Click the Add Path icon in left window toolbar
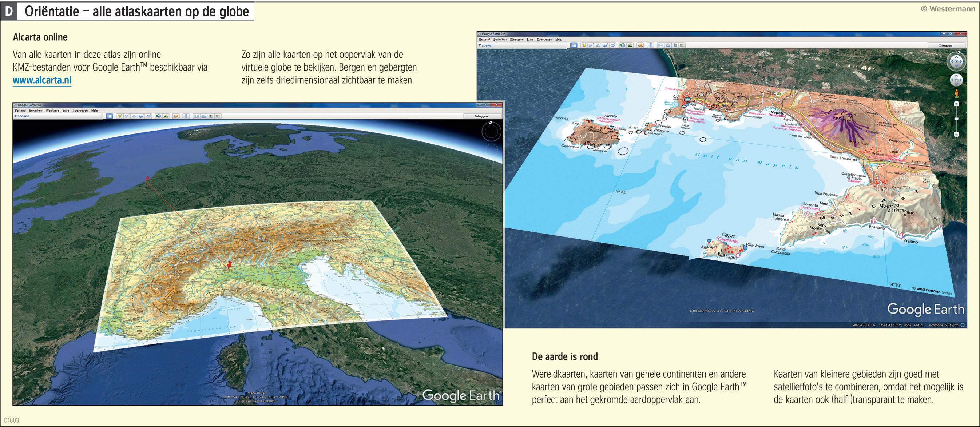The width and height of the screenshot is (980, 427). [134, 116]
